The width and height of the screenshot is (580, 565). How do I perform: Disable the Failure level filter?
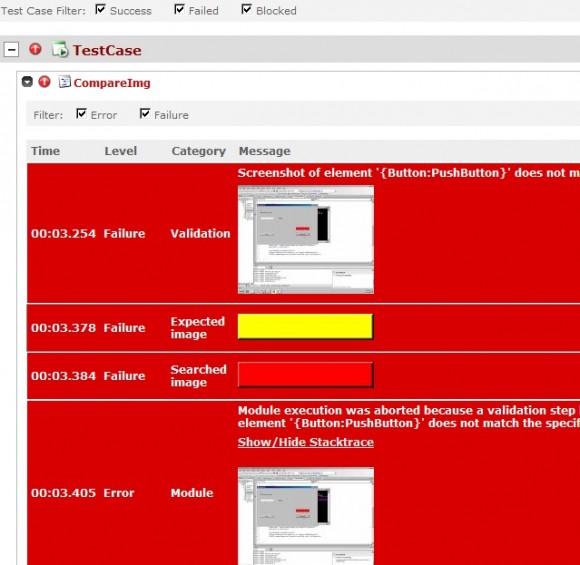(x=145, y=114)
